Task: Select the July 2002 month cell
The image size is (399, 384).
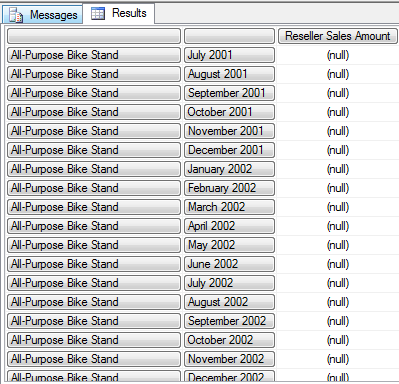Action: click(229, 283)
